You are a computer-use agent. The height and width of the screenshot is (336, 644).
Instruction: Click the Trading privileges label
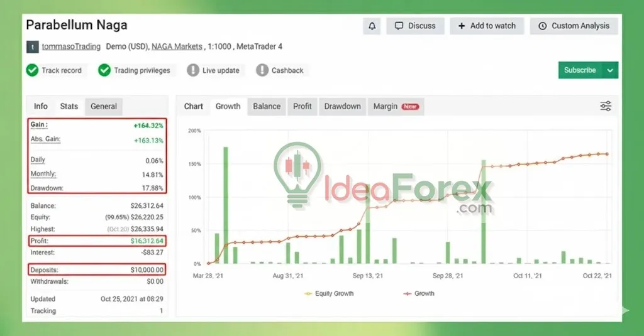pos(142,70)
